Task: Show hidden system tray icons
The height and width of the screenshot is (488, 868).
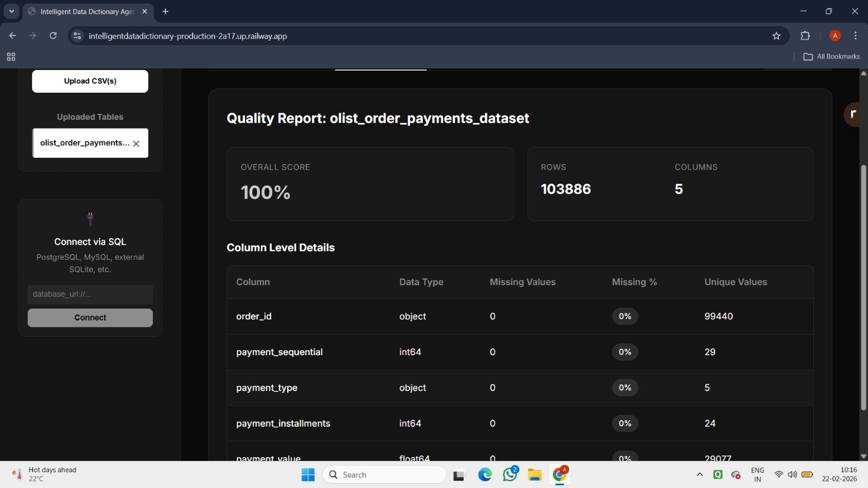Action: 700,475
